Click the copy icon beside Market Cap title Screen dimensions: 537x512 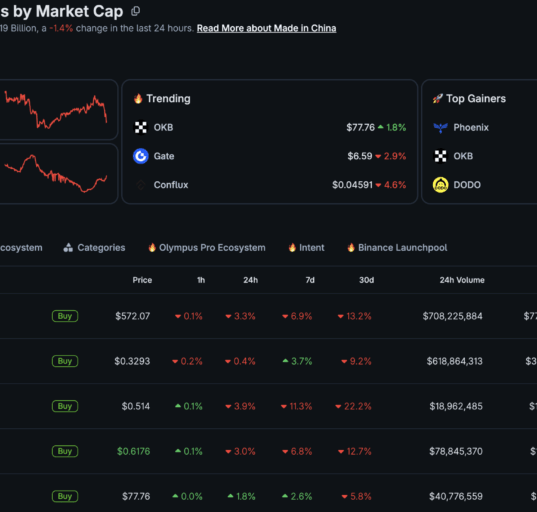click(136, 11)
